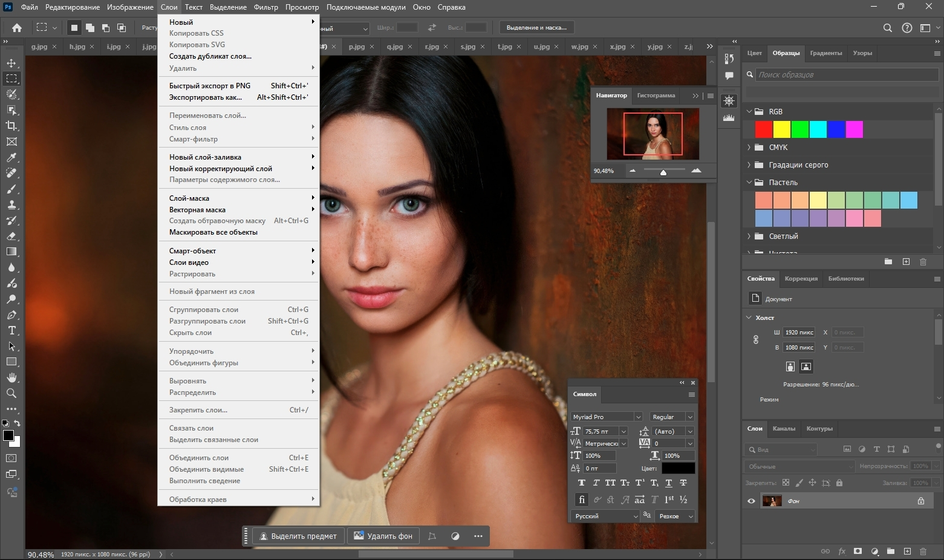Click 'Создать дубликат слоя...' menu item
The height and width of the screenshot is (560, 944).
[x=210, y=56]
